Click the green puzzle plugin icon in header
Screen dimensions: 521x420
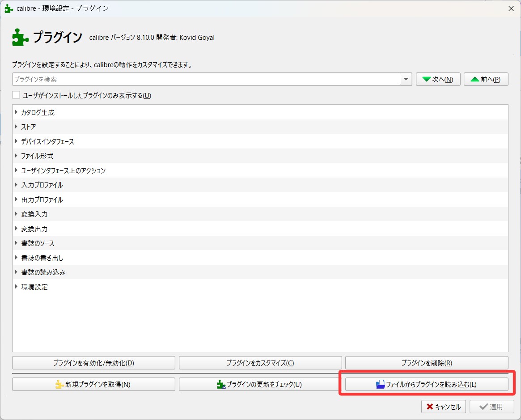tap(21, 38)
